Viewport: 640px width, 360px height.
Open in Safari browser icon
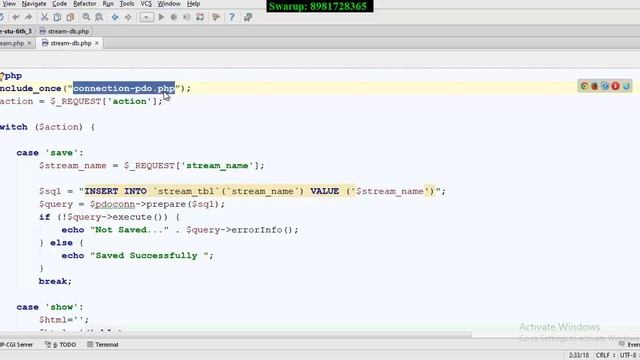click(x=605, y=86)
